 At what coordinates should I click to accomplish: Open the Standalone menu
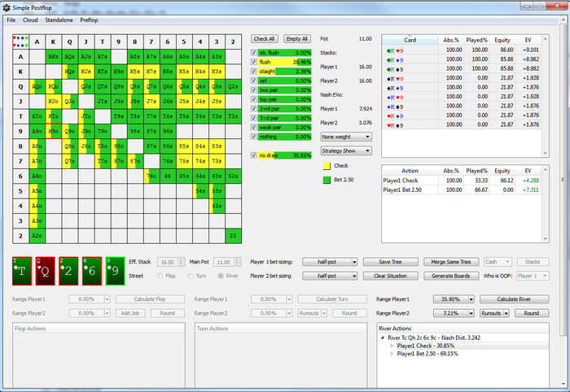coord(59,20)
